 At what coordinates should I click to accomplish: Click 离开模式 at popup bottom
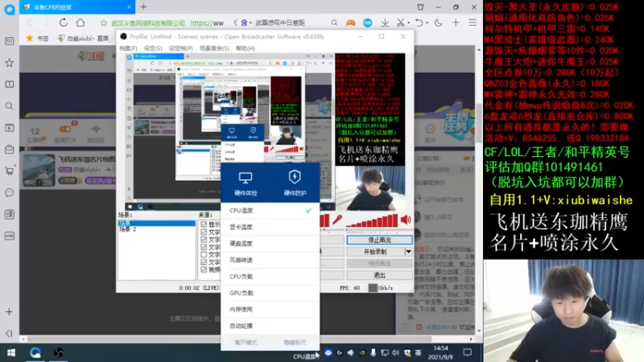[x=246, y=343]
